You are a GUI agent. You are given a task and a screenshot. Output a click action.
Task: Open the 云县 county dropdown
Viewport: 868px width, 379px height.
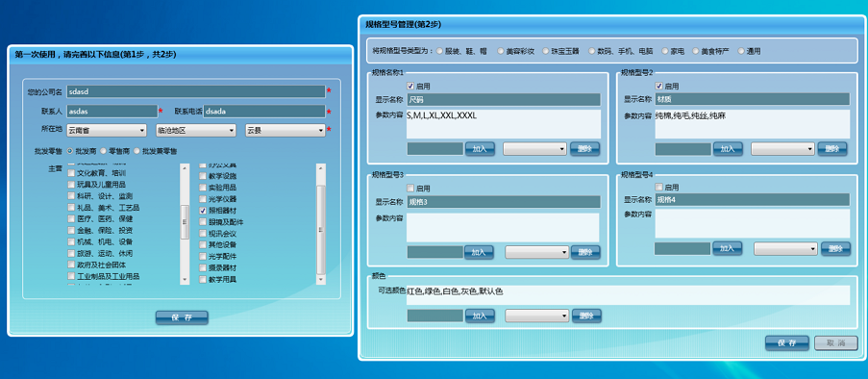click(x=285, y=131)
